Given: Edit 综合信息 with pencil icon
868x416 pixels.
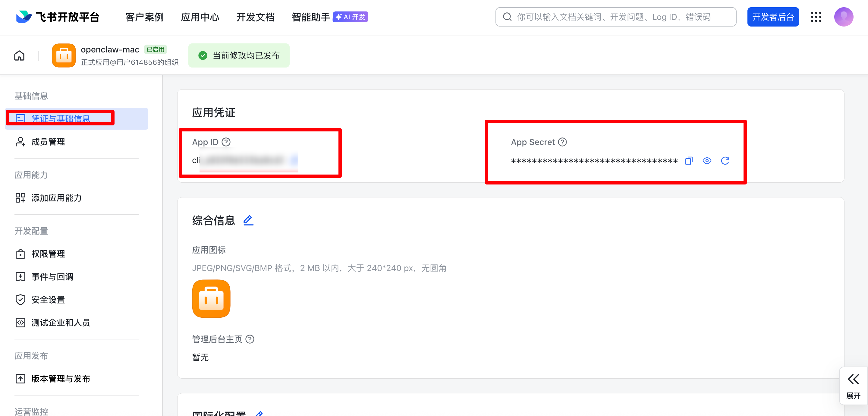Looking at the screenshot, I should pos(248,220).
